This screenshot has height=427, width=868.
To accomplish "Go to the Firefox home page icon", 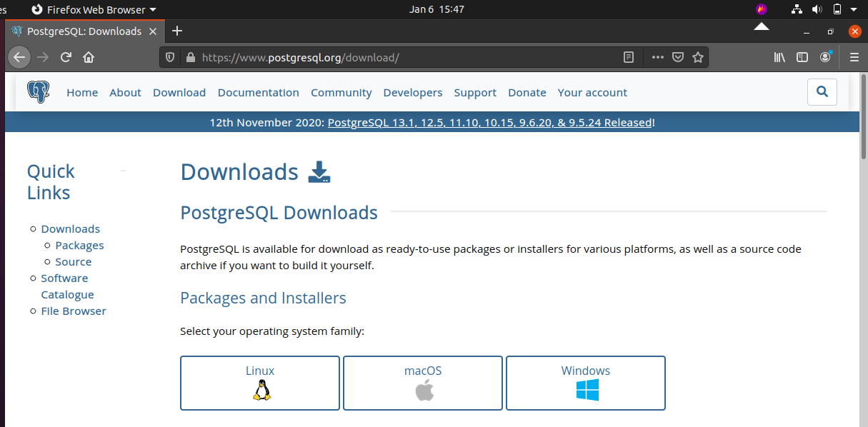I will (89, 58).
